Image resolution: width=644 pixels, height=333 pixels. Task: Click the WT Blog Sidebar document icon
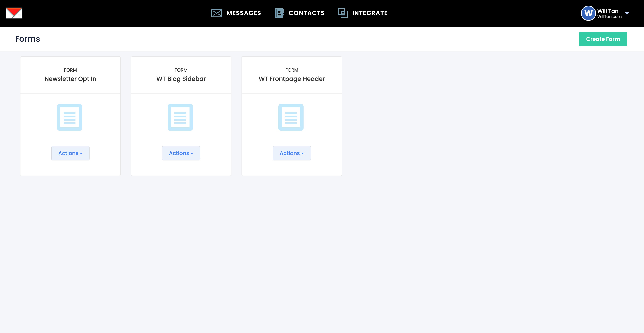(180, 117)
